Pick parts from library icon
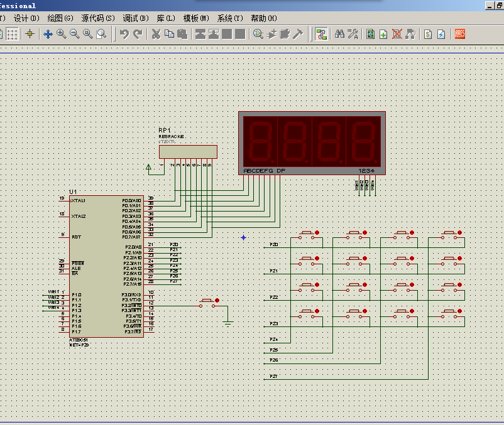 pos(258,34)
